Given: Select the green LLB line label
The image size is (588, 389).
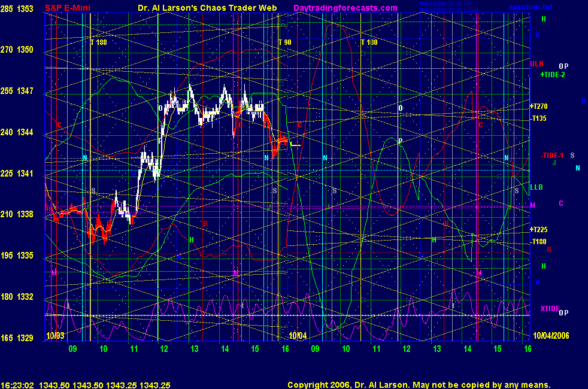Looking at the screenshot, I should point(537,187).
